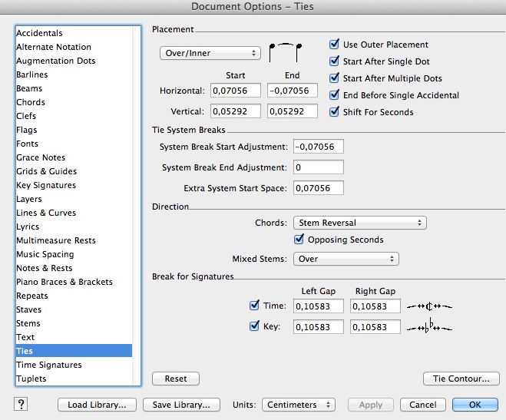Screen dimensions: 506x420
Task: Disable Break for Time signatures checkbox
Action: click(255, 306)
